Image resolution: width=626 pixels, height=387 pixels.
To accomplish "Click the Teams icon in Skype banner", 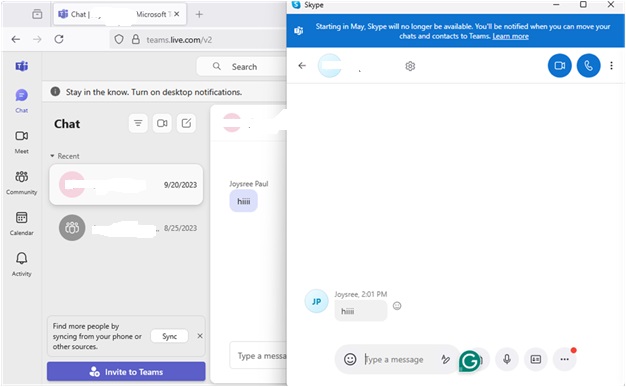I will (299, 31).
